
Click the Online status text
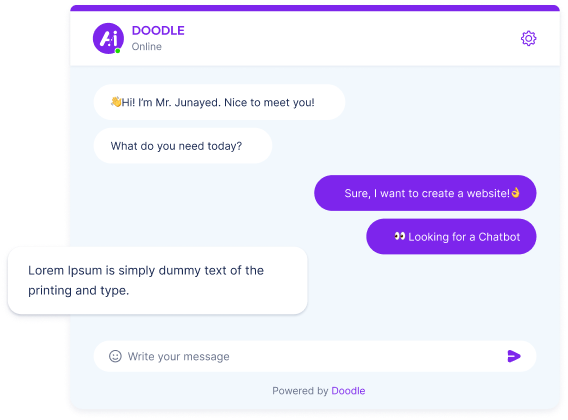(x=147, y=47)
